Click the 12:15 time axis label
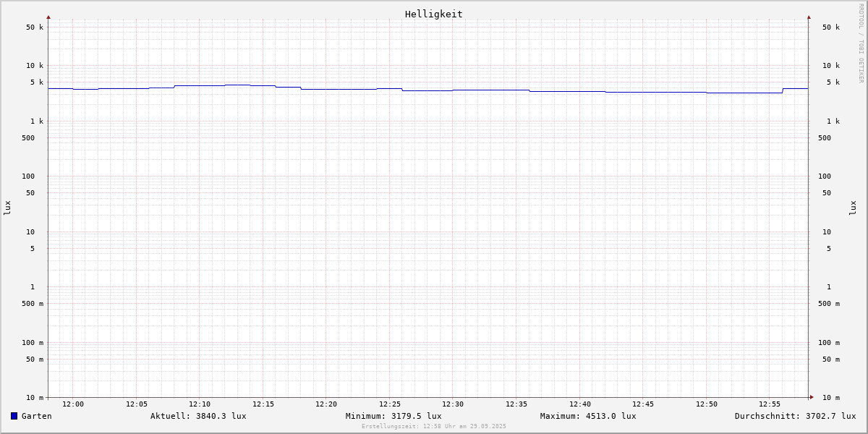Image resolution: width=868 pixels, height=434 pixels. tap(263, 404)
